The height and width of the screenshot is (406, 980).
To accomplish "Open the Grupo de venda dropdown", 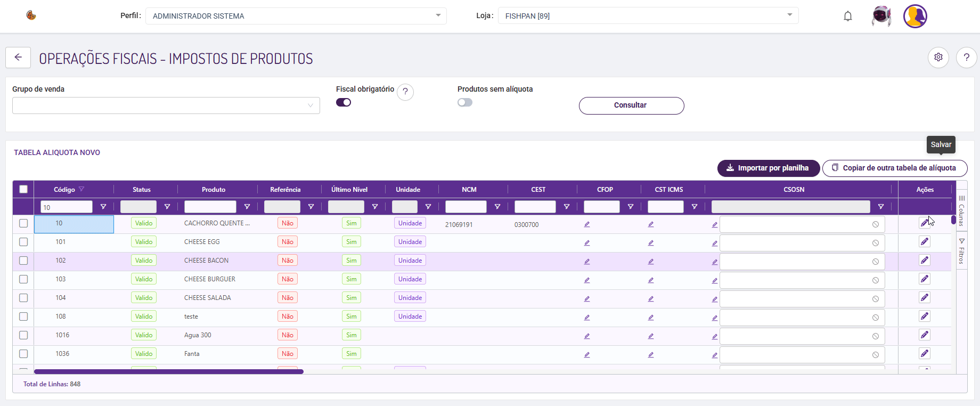I will [x=166, y=105].
